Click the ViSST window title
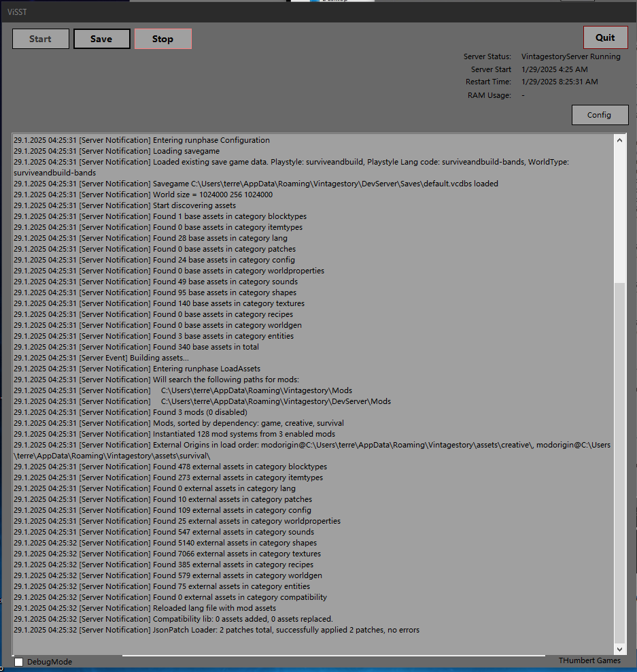Viewport: 637px width, 672px height. tap(17, 12)
